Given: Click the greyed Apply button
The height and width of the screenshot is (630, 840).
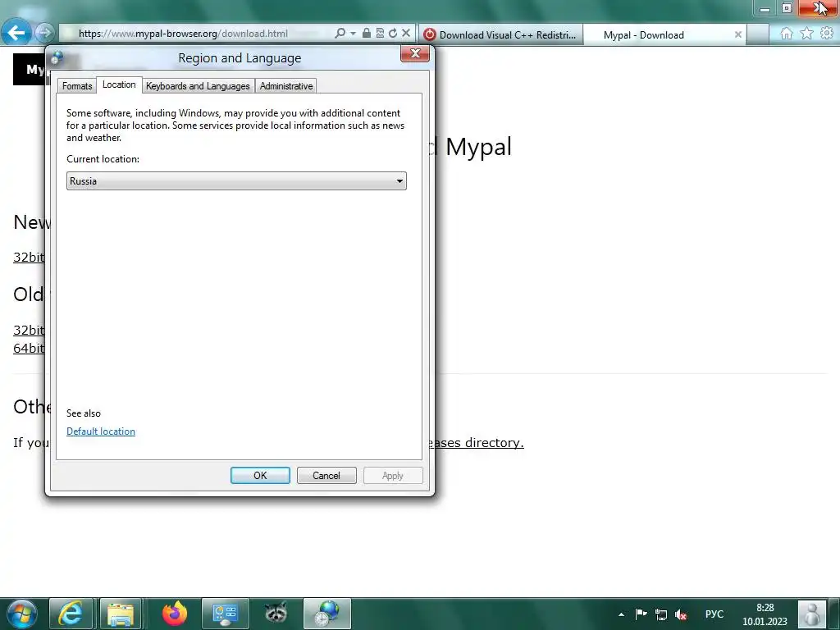Looking at the screenshot, I should click(x=393, y=475).
